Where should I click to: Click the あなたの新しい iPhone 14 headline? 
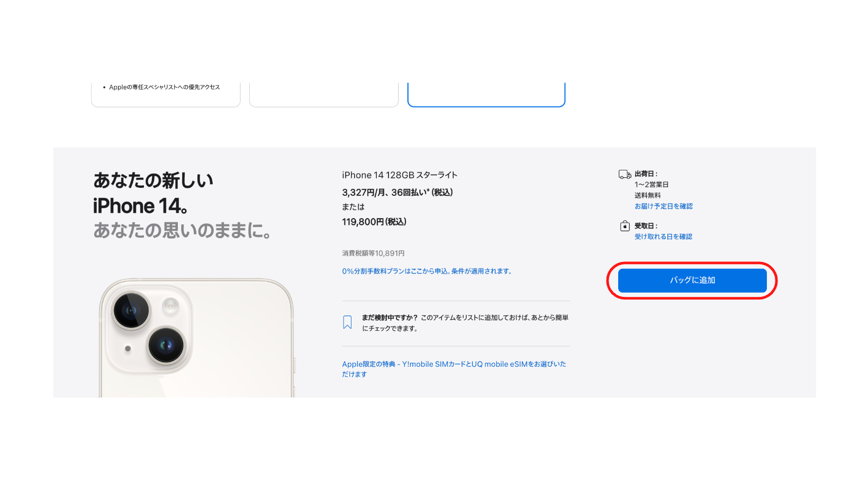(x=153, y=193)
